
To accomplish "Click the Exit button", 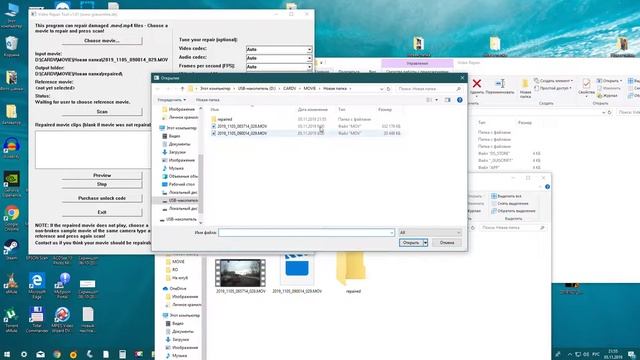I will point(102,212).
